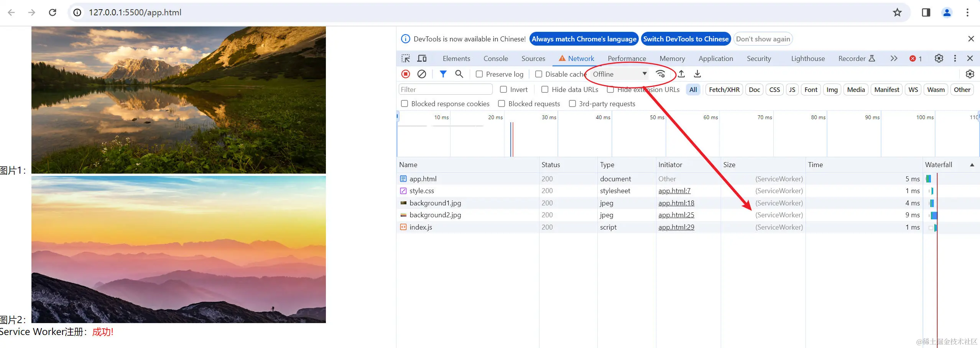The height and width of the screenshot is (348, 980).
Task: Switch to the Elements tab
Action: coord(456,59)
